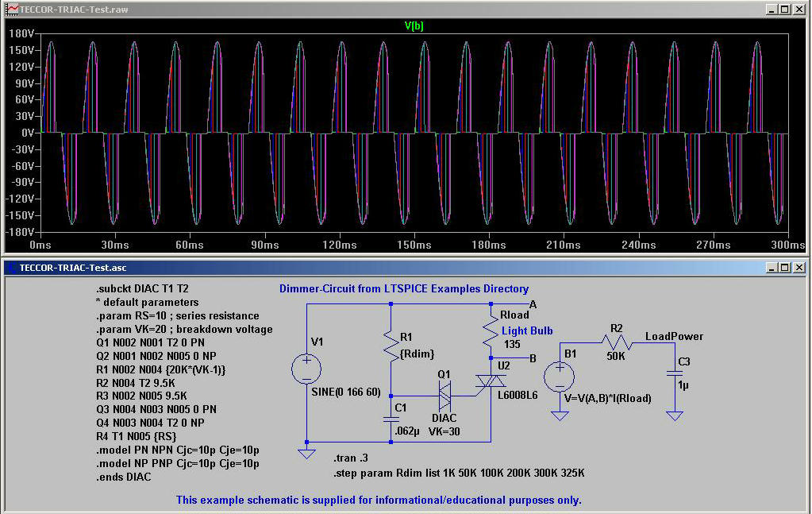
Task: Click the 1µ capacitor value
Action: pos(683,385)
